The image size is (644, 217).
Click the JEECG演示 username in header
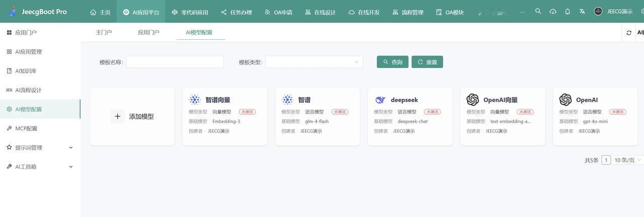pos(620,12)
